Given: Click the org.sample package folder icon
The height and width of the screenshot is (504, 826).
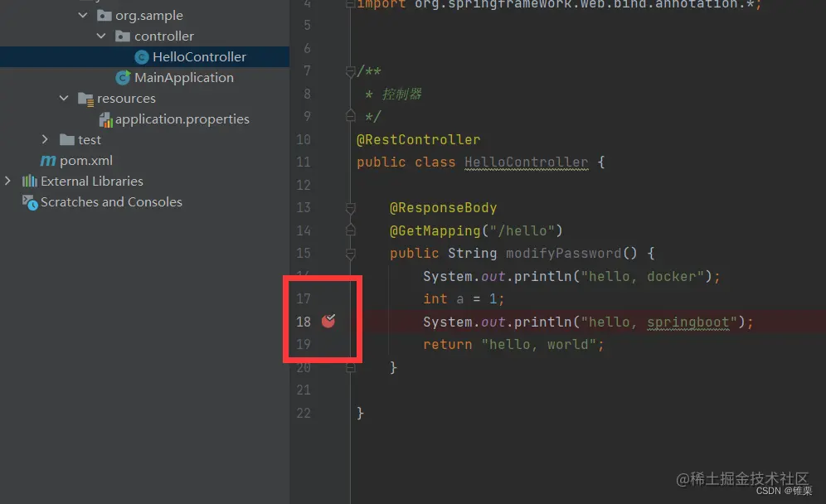Looking at the screenshot, I should click(104, 15).
